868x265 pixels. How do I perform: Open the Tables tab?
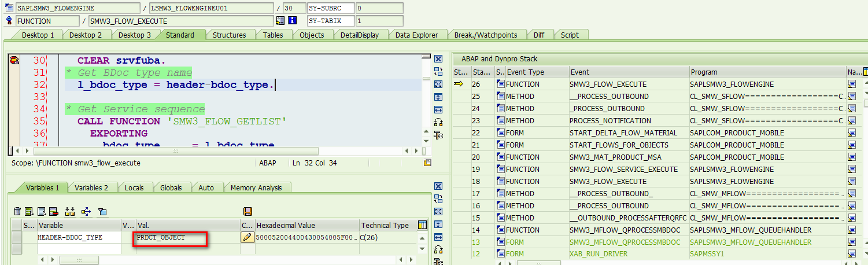[x=273, y=35]
